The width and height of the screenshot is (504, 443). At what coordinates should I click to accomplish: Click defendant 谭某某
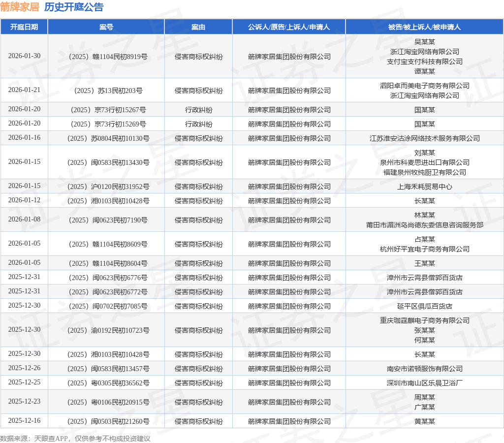click(x=425, y=71)
